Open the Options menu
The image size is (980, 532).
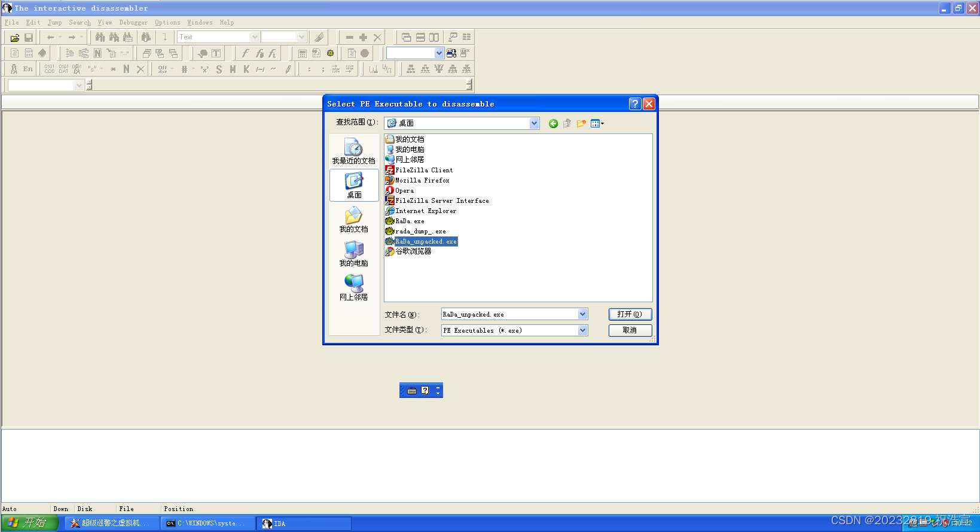[167, 23]
